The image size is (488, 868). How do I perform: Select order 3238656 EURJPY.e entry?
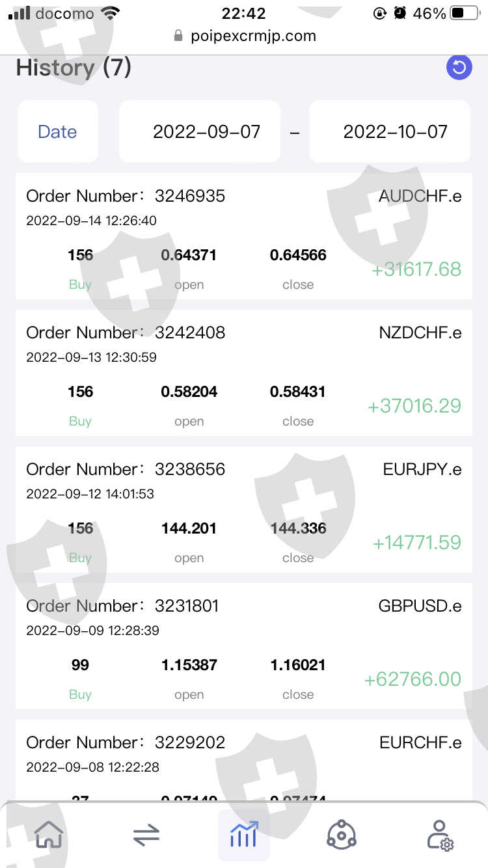(244, 509)
